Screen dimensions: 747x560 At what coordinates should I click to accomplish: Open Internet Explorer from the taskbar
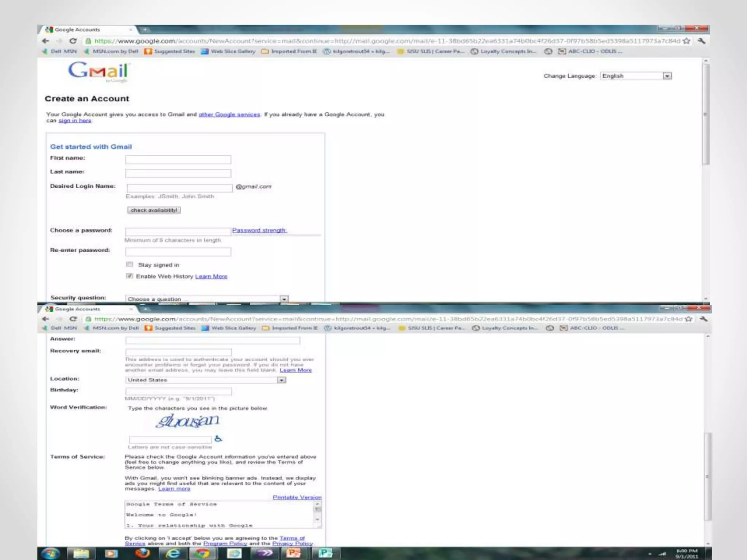tap(173, 553)
